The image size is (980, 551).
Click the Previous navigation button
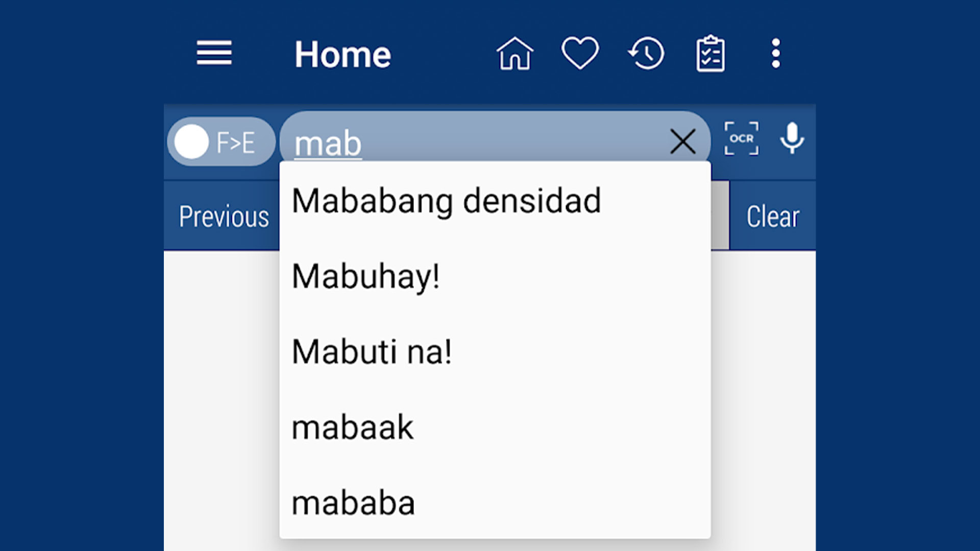pyautogui.click(x=222, y=215)
